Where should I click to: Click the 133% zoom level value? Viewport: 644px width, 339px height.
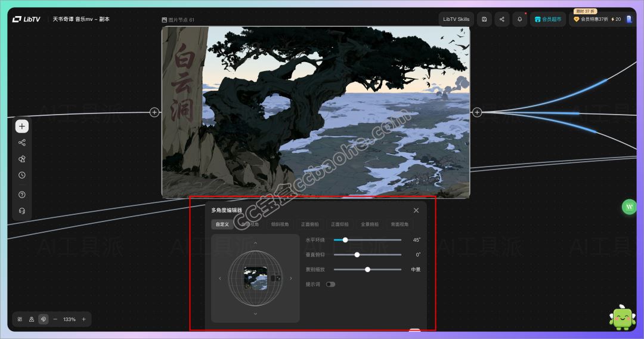point(69,319)
